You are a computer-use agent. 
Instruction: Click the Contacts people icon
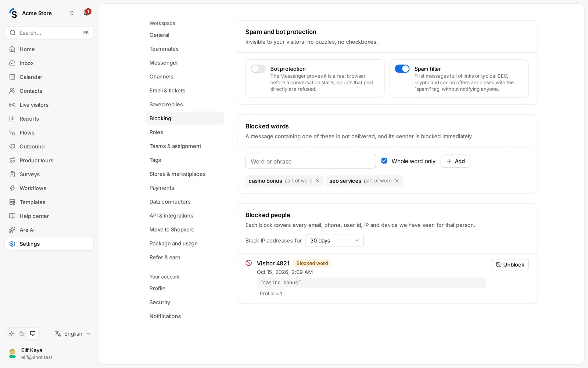[x=12, y=91]
